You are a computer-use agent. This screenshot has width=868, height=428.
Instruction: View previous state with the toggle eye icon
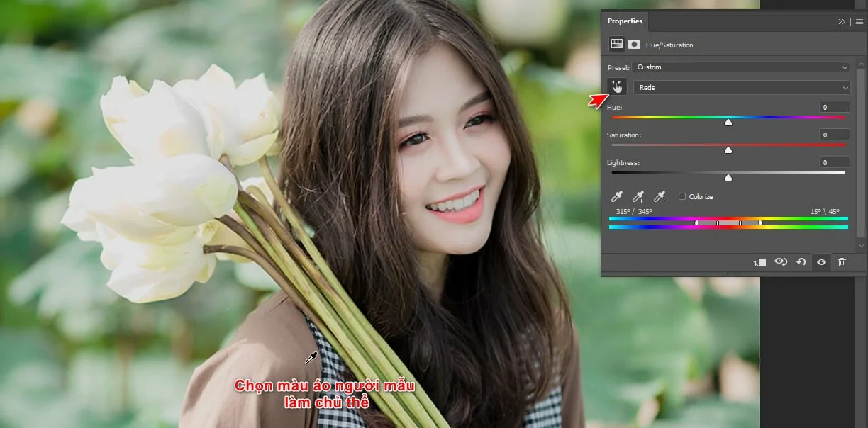(x=781, y=262)
